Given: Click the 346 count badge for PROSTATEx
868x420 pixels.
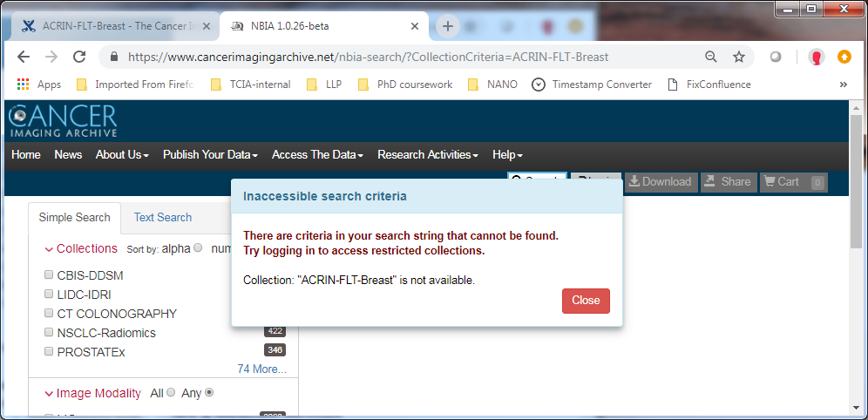Looking at the screenshot, I should 275,350.
